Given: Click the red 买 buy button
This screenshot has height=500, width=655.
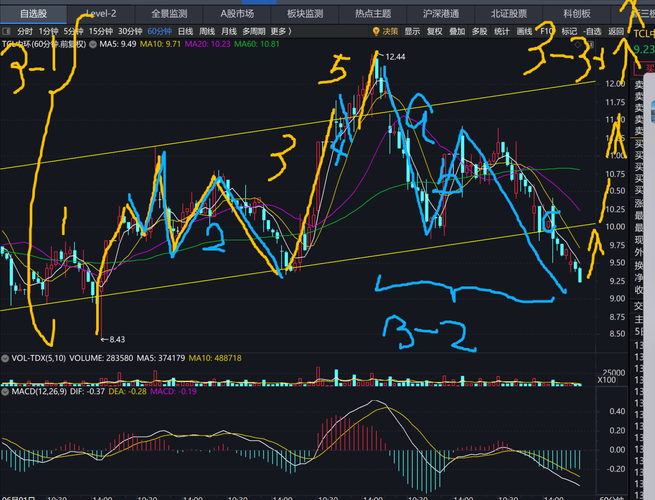Looking at the screenshot, I should click(647, 68).
